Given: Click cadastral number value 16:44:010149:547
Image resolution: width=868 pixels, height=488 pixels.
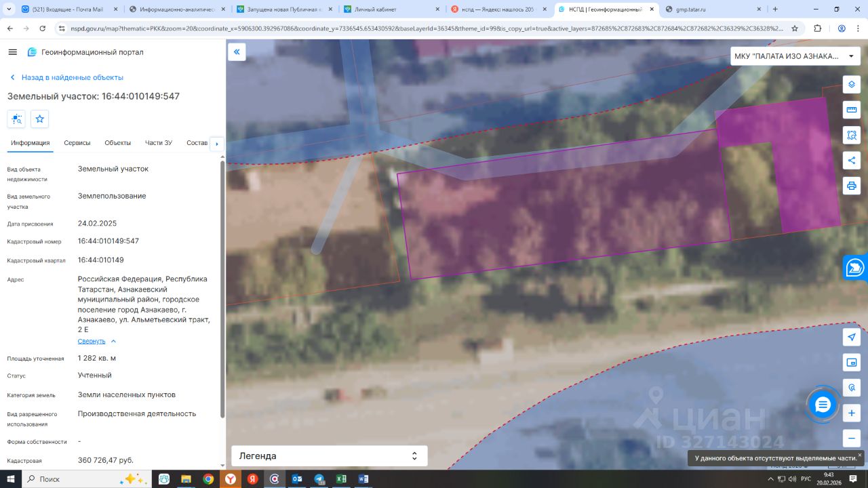Looking at the screenshot, I should pos(108,241).
